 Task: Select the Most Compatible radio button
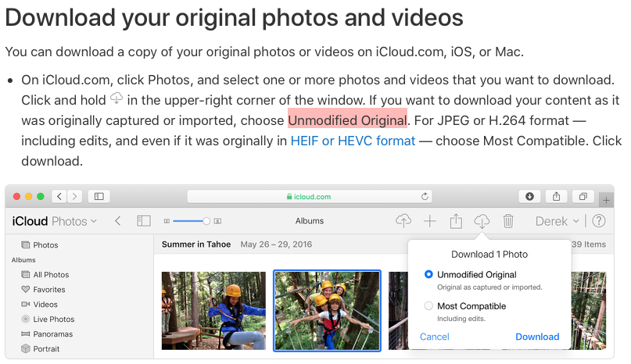pyautogui.click(x=428, y=306)
